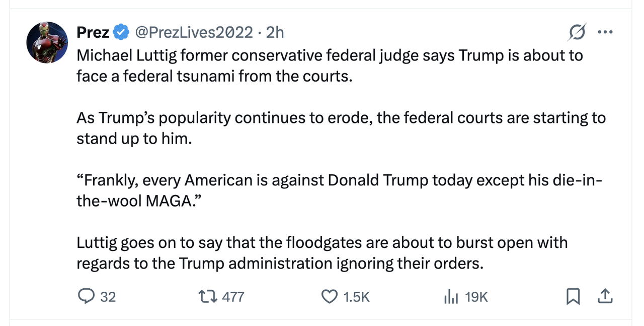Open the @PrezLives2022 handle link
The height and width of the screenshot is (326, 644).
pyautogui.click(x=193, y=33)
